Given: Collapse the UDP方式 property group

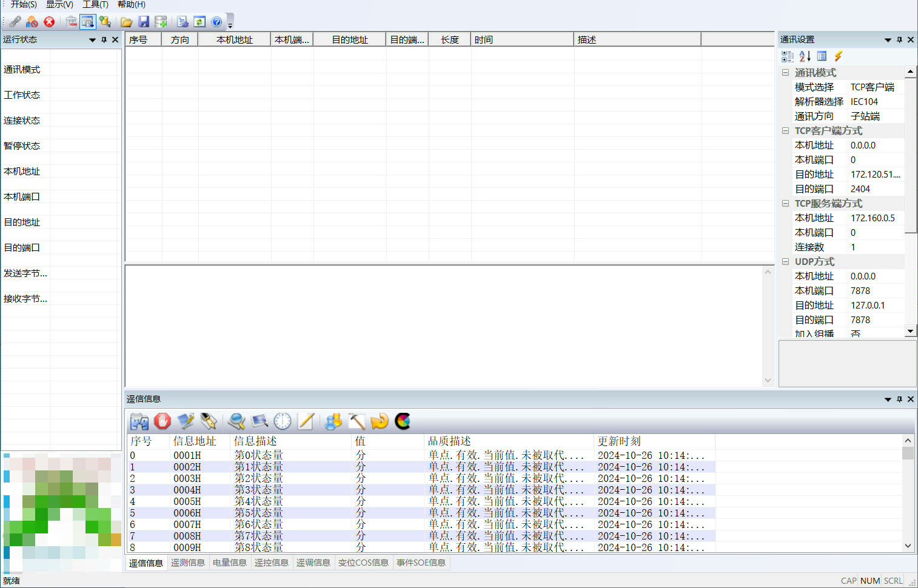Looking at the screenshot, I should pos(785,262).
